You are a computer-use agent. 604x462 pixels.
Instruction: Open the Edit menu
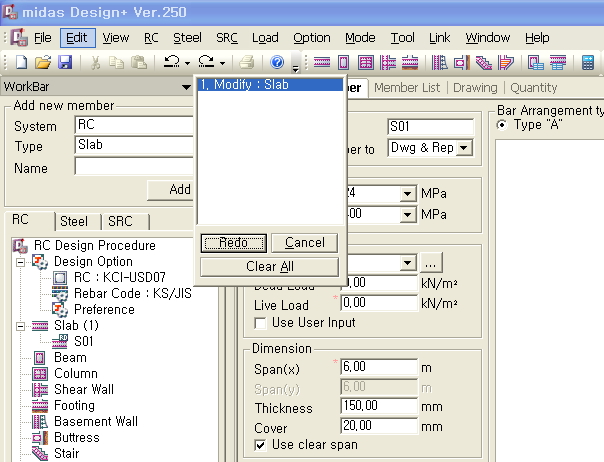tap(77, 38)
